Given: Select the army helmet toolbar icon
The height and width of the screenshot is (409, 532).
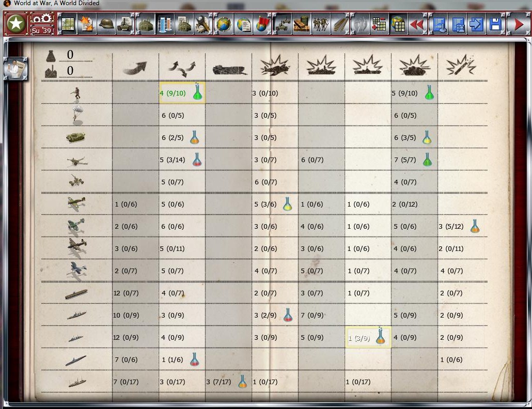Looking at the screenshot, I should click(x=106, y=24).
